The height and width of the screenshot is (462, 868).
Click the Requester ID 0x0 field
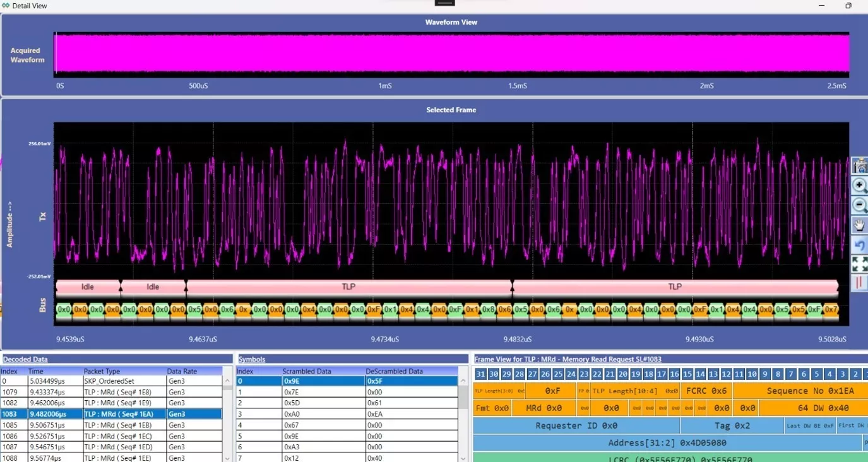[576, 425]
